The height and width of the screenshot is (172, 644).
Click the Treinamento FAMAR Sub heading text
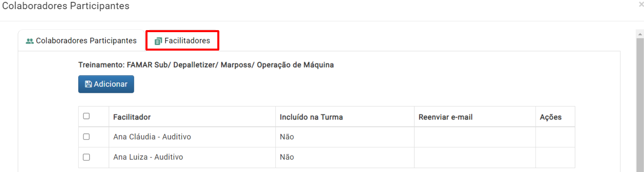pyautogui.click(x=206, y=65)
